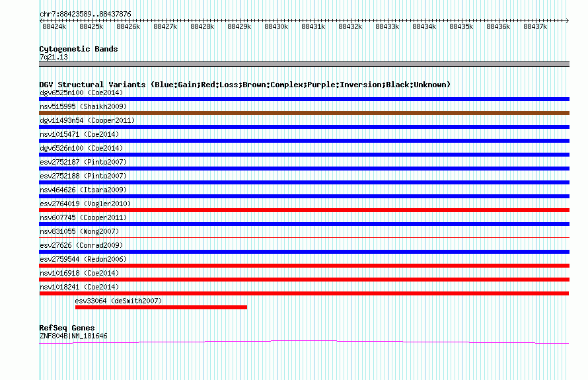Click the dgv6525n100 (Coe2014) blue gain bar
The image size is (588, 380).
point(304,99)
